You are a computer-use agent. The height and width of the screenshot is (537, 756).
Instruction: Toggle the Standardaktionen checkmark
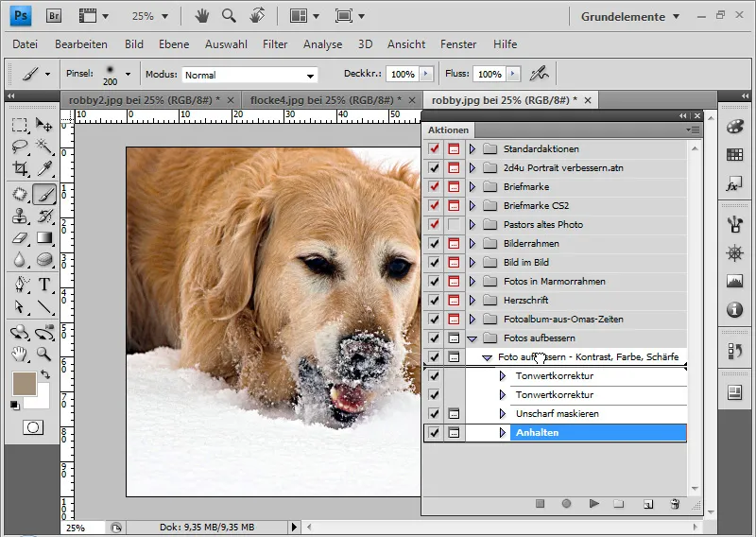[435, 149]
